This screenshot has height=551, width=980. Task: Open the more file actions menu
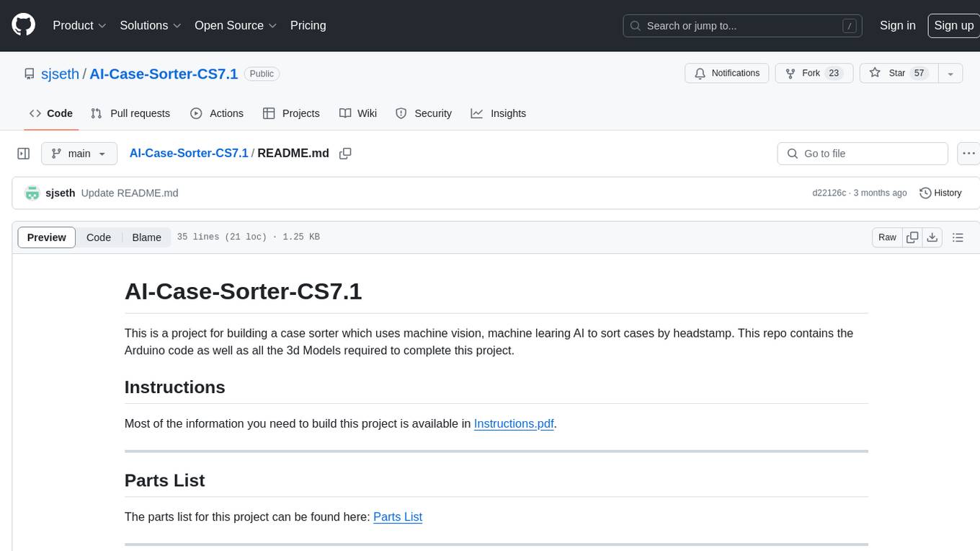pyautogui.click(x=968, y=154)
